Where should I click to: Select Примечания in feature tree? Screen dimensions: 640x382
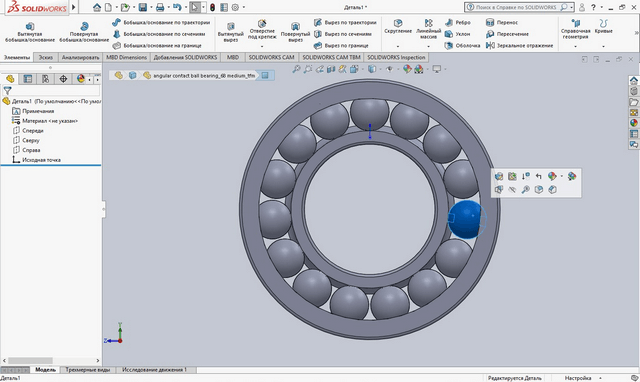point(33,111)
